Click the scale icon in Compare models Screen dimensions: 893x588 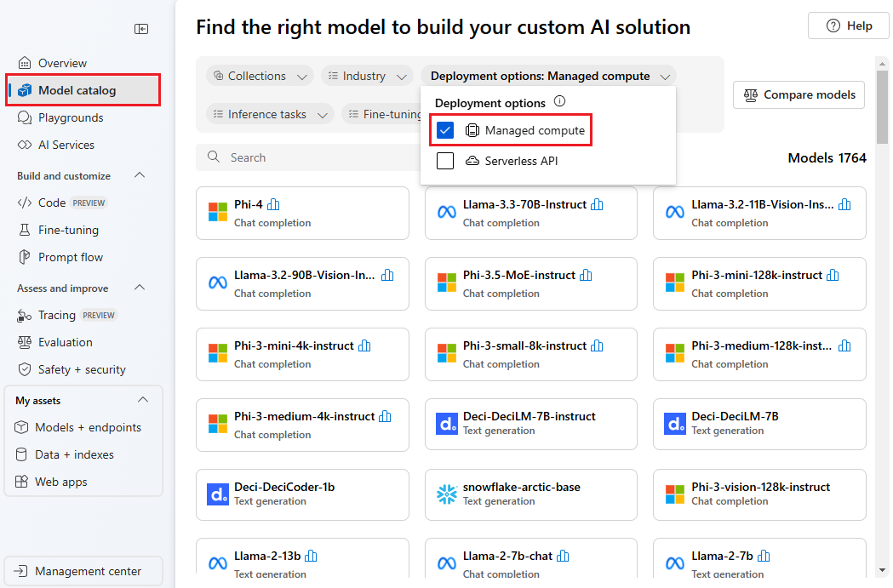[x=751, y=95]
